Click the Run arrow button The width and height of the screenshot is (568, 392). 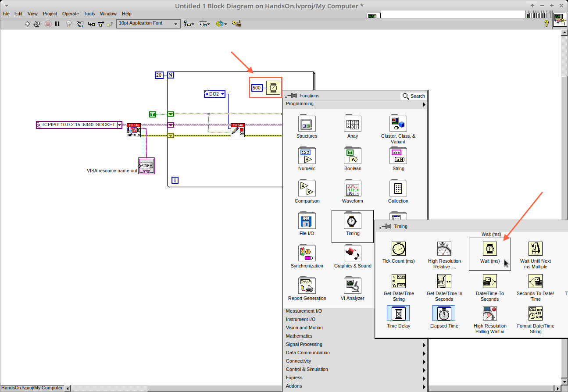pyautogui.click(x=27, y=24)
